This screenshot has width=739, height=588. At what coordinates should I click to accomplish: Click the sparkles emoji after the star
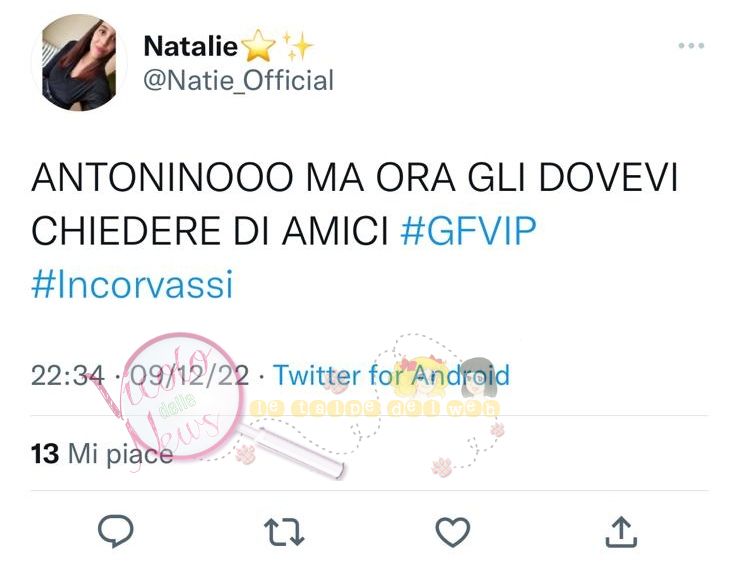click(x=297, y=46)
